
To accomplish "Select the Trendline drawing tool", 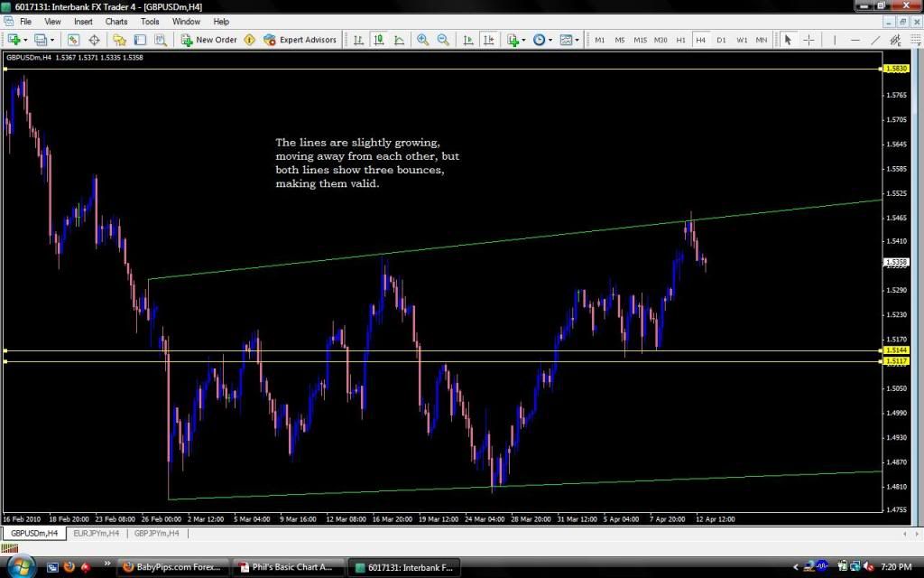I will pyautogui.click(x=875, y=40).
